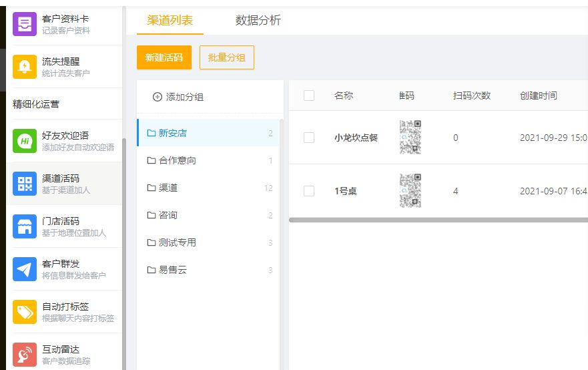Click the folder icon of 合作意向 group
Image resolution: width=588 pixels, height=370 pixels.
[151, 160]
